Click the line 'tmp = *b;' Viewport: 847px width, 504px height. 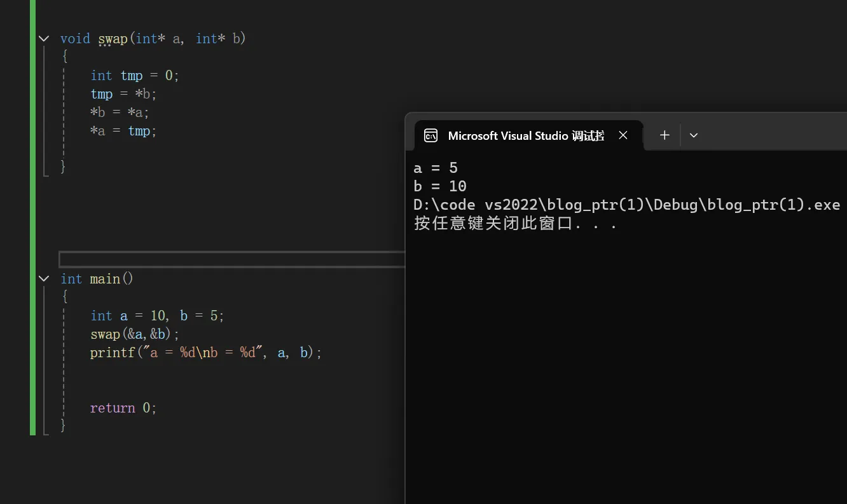pyautogui.click(x=123, y=94)
